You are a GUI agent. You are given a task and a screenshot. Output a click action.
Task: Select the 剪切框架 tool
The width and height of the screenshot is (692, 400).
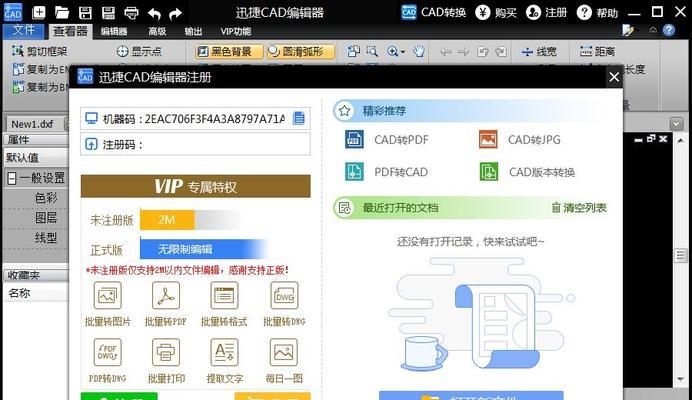click(39, 51)
